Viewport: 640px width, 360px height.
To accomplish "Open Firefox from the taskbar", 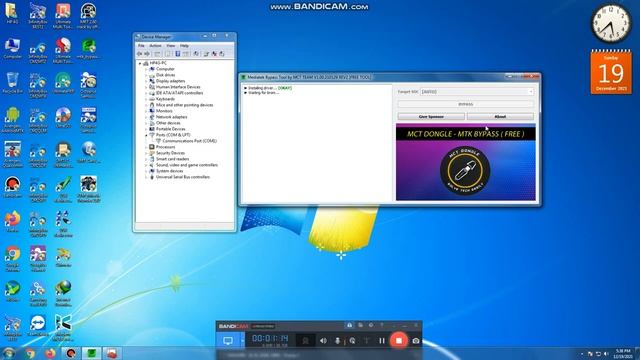I will [51, 353].
